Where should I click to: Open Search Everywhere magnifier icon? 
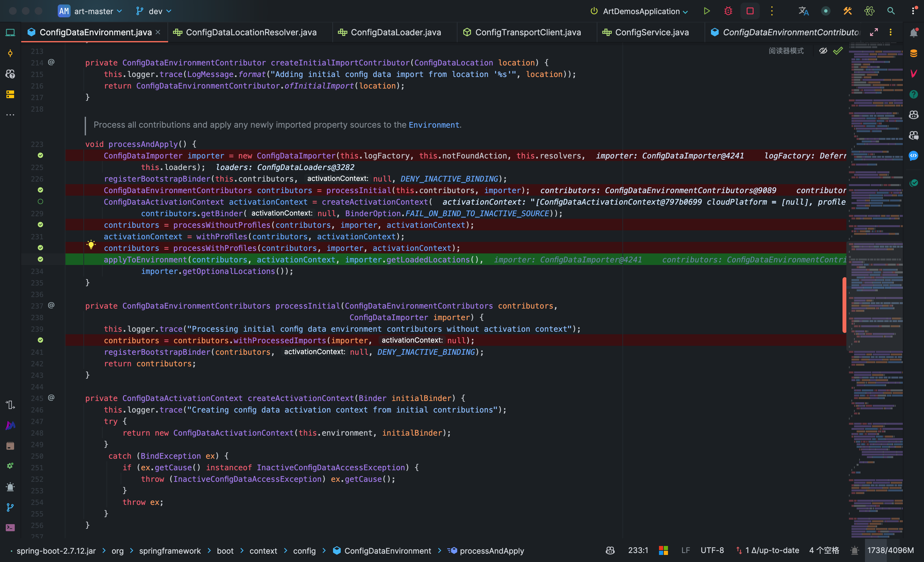(x=891, y=11)
